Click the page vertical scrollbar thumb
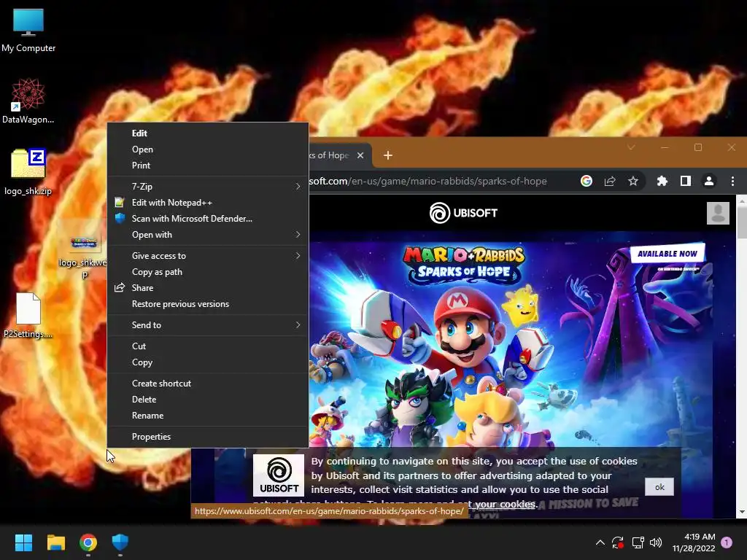 742,222
